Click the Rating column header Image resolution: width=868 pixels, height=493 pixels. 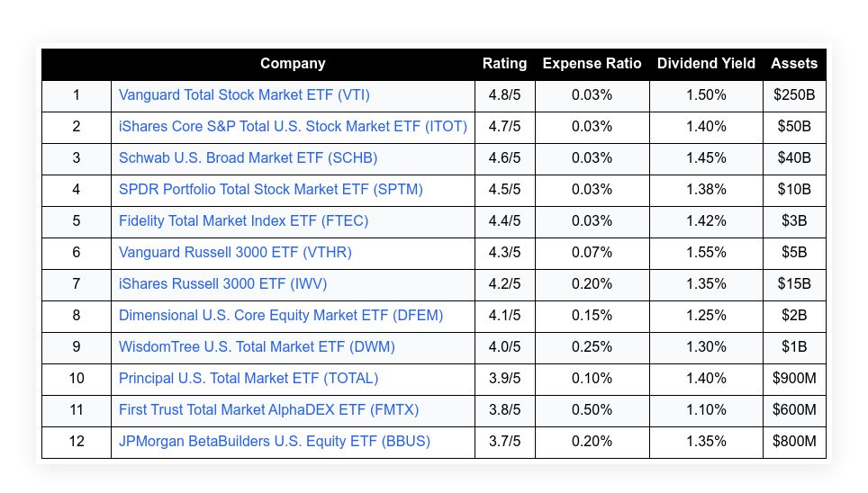point(504,63)
